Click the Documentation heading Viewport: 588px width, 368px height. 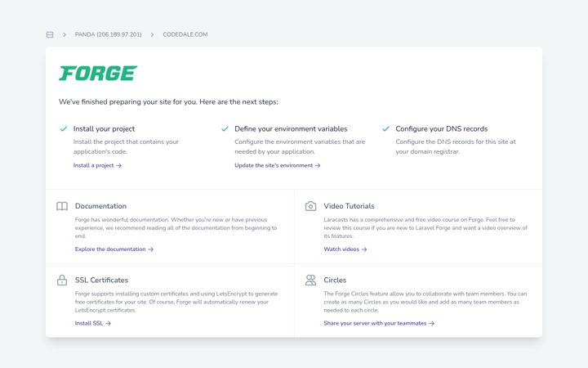pyautogui.click(x=100, y=206)
